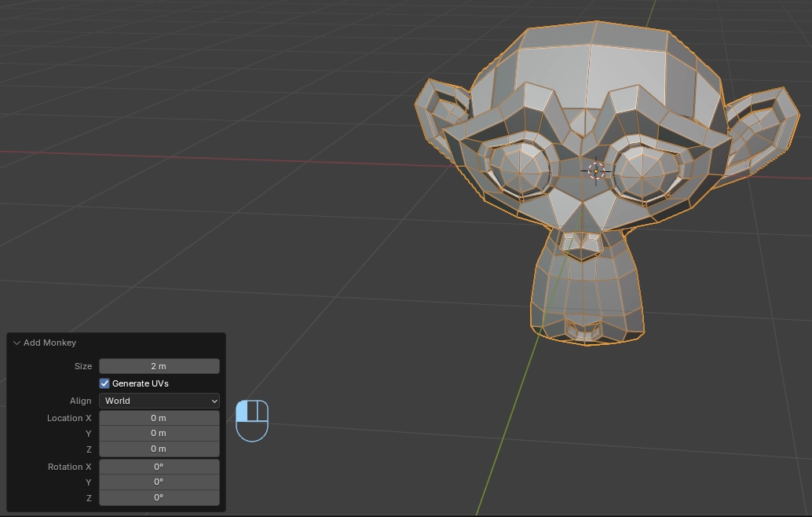Click the 3D cursor at the monkey's origin

pyautogui.click(x=596, y=171)
